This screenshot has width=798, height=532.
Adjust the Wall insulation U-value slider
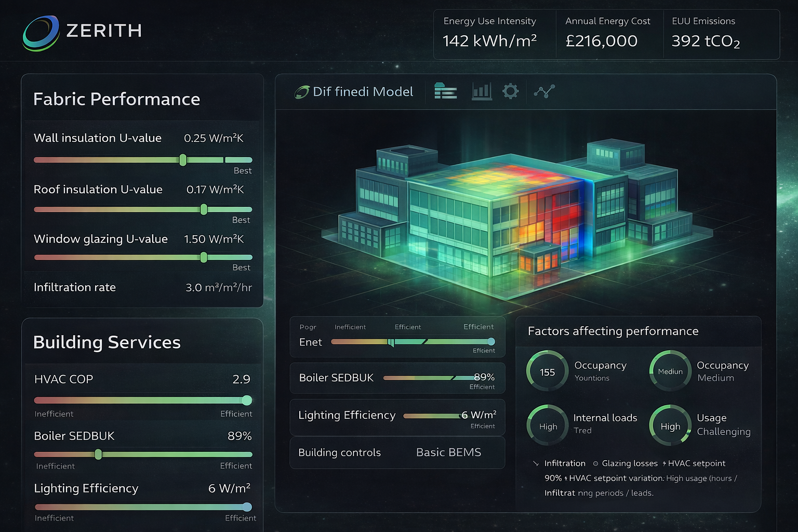coord(183,160)
